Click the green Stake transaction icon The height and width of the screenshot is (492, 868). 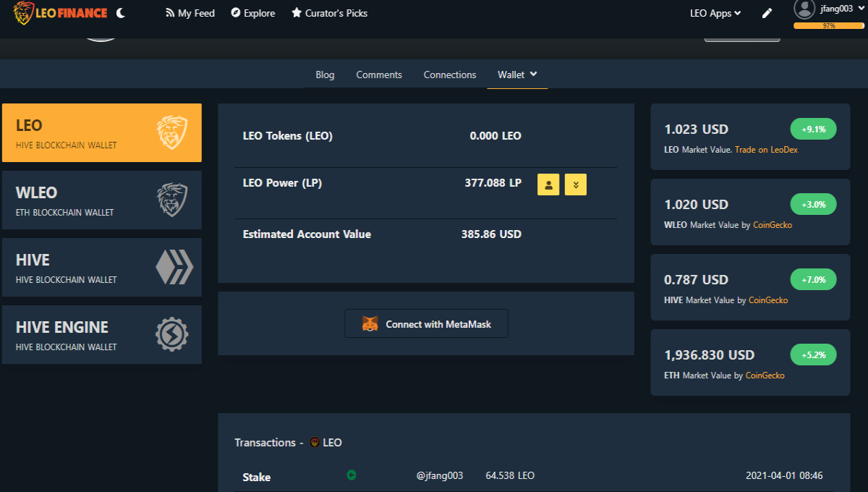[x=352, y=475]
